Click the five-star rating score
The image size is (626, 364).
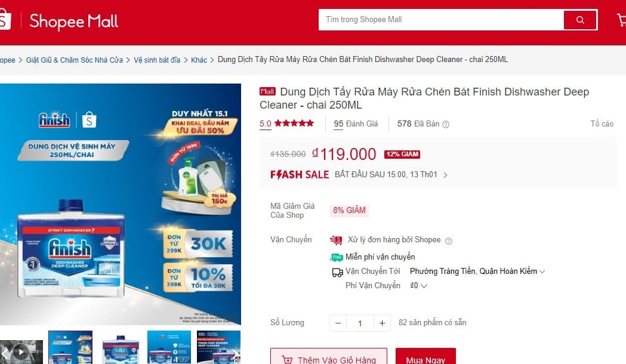tap(265, 124)
